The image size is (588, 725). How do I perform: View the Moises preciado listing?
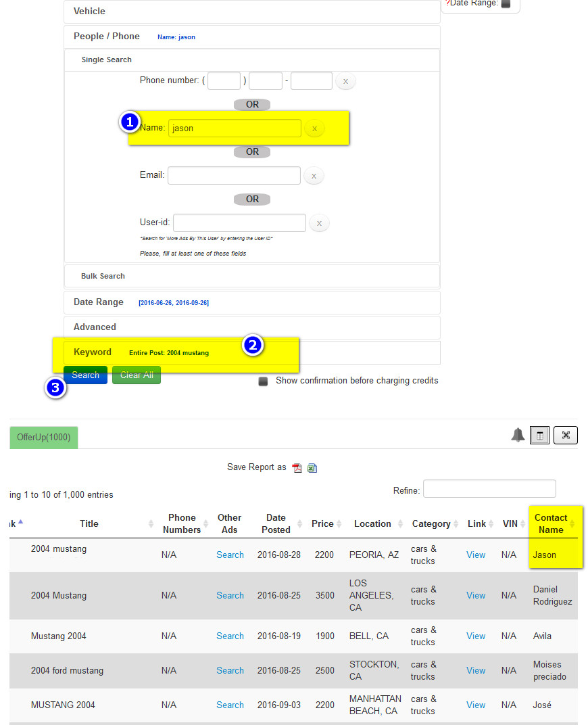click(476, 670)
